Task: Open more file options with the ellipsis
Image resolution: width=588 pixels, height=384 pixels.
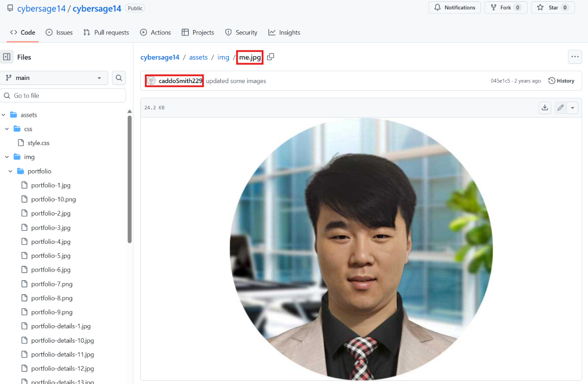Action: 575,57
